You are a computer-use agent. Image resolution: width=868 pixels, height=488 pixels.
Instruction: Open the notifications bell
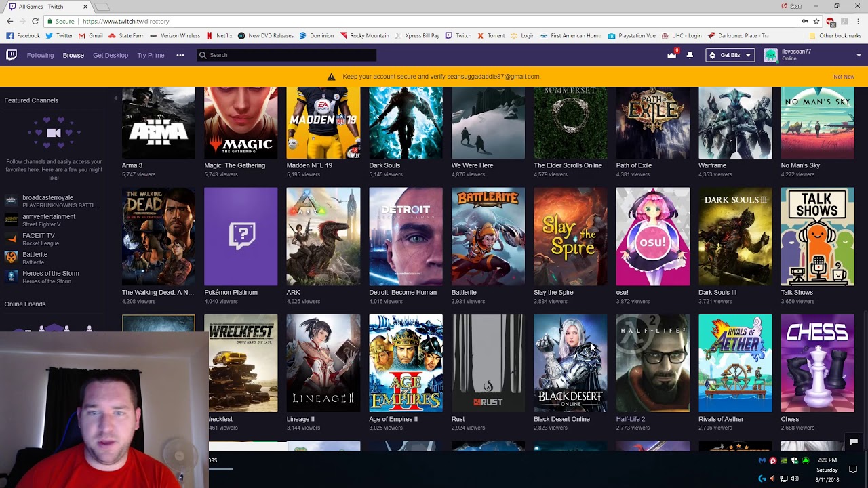pyautogui.click(x=690, y=55)
